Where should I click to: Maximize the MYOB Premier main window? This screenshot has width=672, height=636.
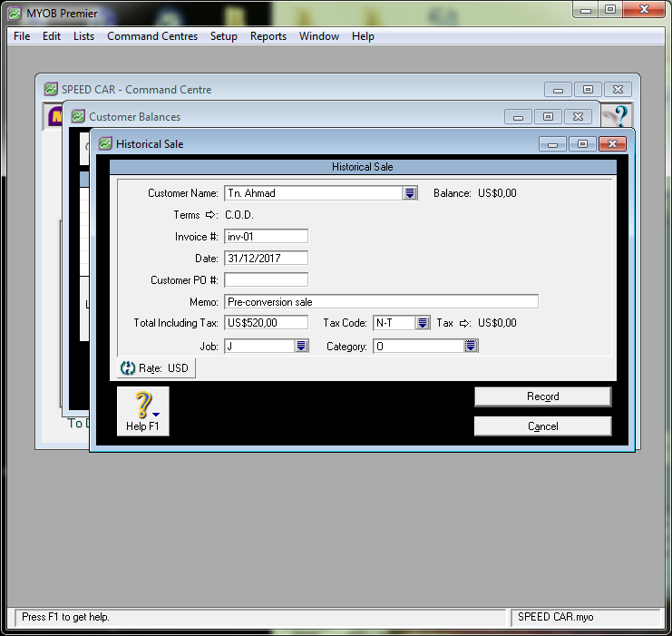[610, 9]
